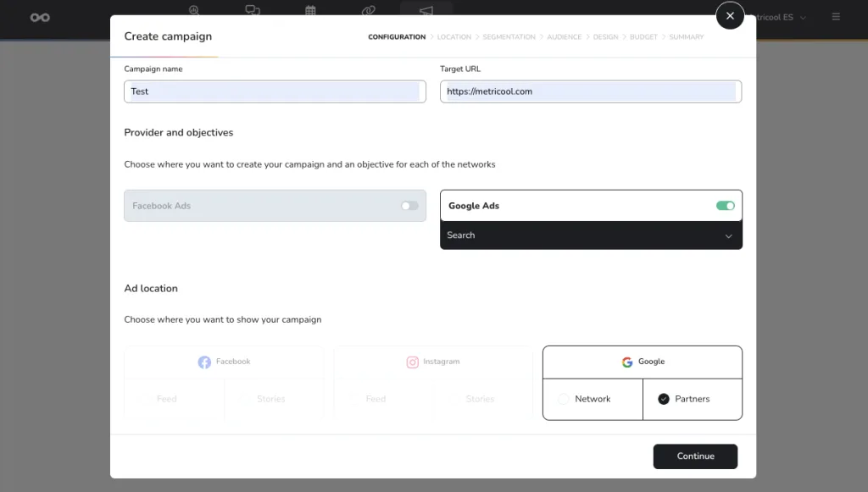Click the Continue button
The height and width of the screenshot is (492, 868).
point(695,456)
